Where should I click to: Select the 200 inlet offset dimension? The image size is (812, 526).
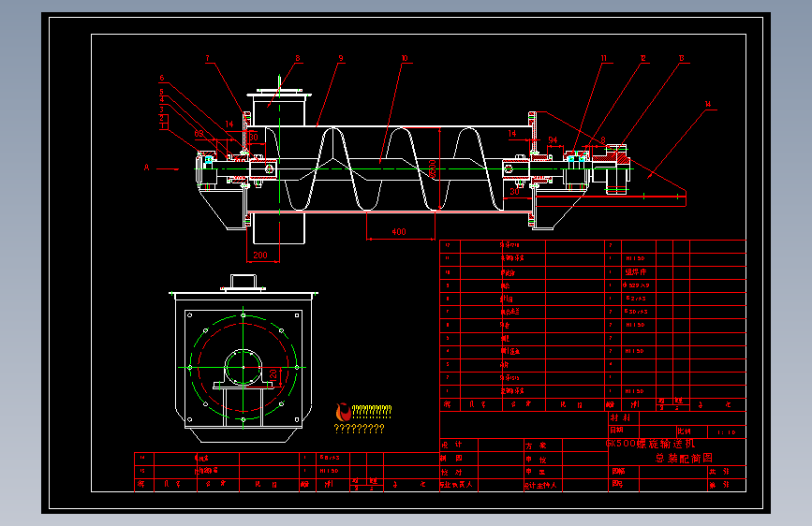pos(260,256)
